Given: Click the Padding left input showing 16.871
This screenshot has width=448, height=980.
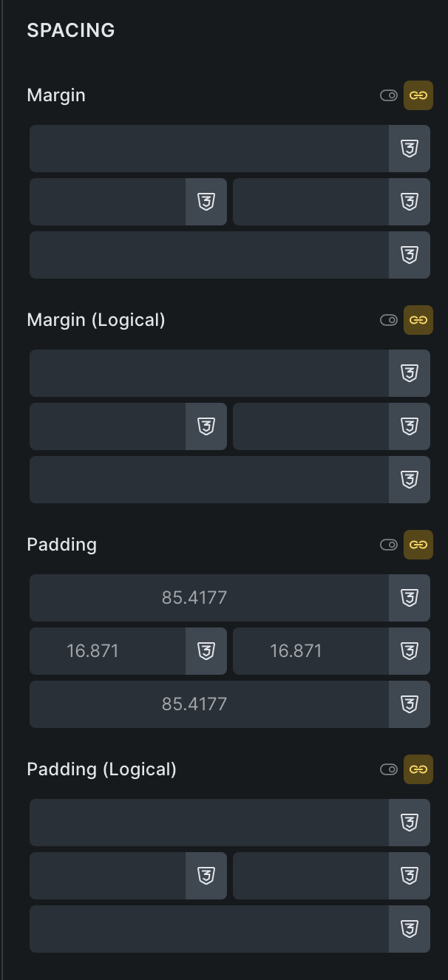Looking at the screenshot, I should tap(107, 651).
